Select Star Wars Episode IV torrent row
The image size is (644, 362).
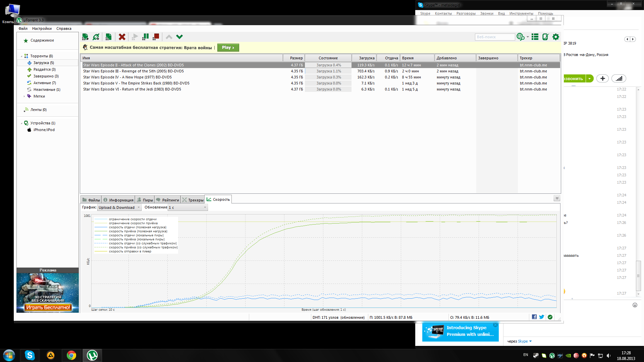click(320, 77)
